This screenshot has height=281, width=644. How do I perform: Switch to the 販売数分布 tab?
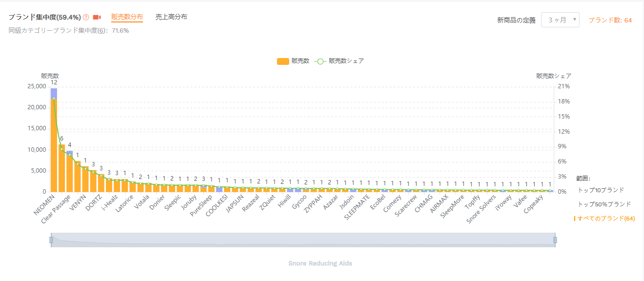[x=127, y=17]
